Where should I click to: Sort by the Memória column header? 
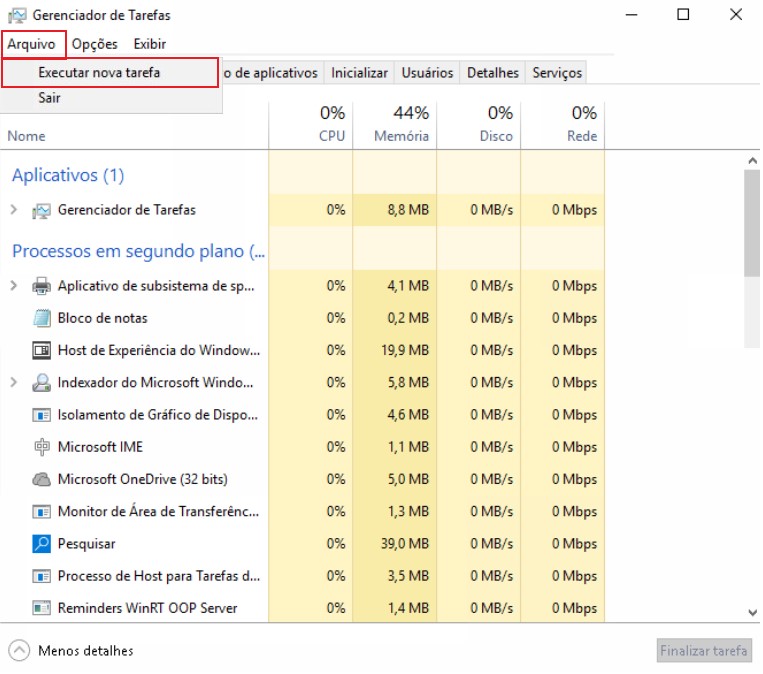(401, 136)
